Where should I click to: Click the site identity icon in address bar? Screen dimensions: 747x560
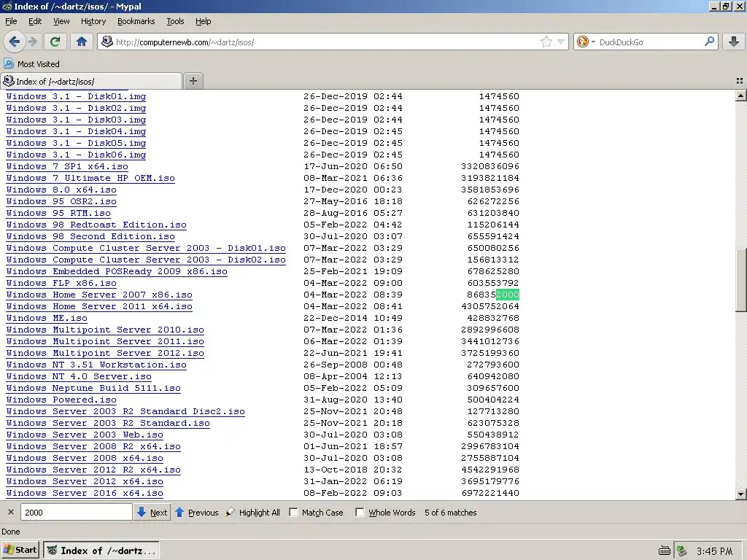pyautogui.click(x=107, y=42)
